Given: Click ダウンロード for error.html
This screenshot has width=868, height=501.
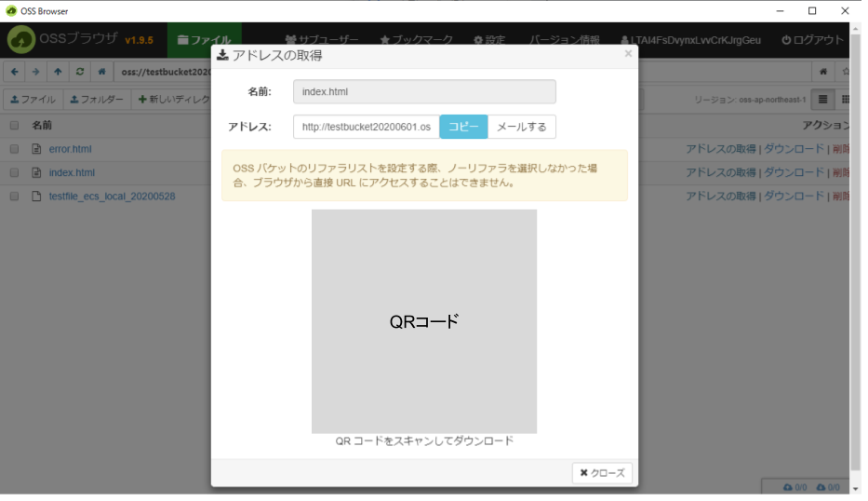Looking at the screenshot, I should tap(794, 149).
